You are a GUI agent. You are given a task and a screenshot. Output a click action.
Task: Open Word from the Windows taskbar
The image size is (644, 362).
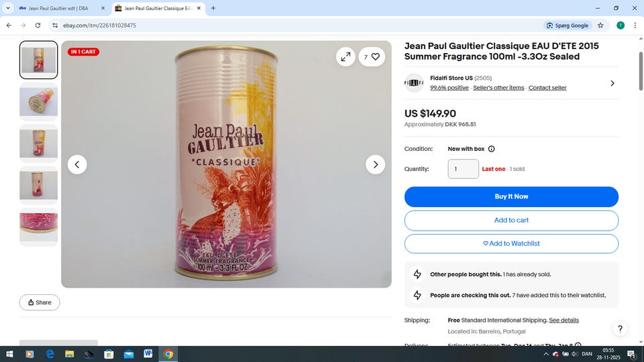148,354
